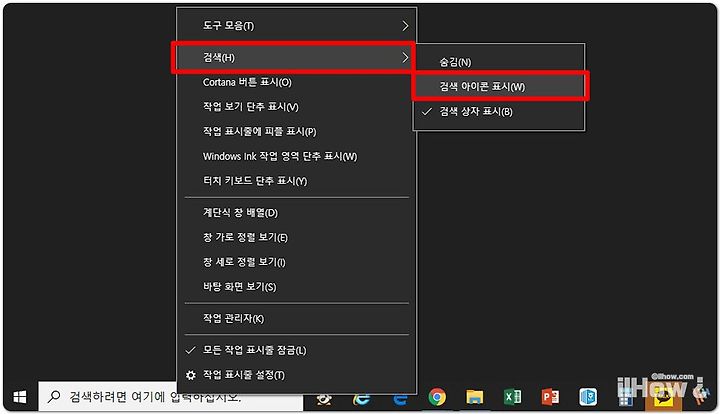Open PowerPoint from the taskbar

coord(550,397)
